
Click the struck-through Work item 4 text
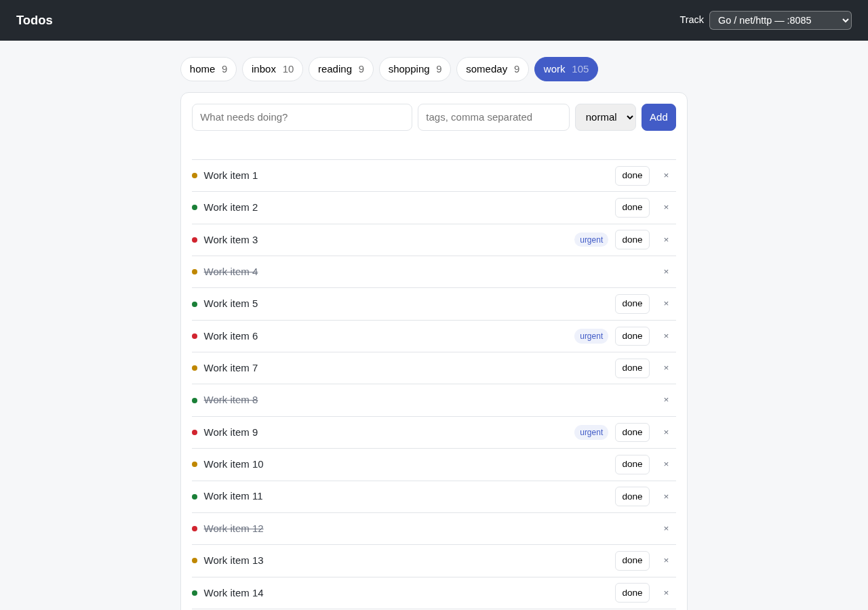(x=231, y=272)
